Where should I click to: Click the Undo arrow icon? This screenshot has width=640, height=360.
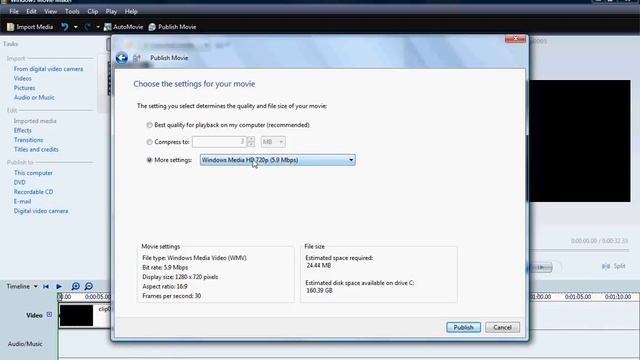[x=65, y=27]
